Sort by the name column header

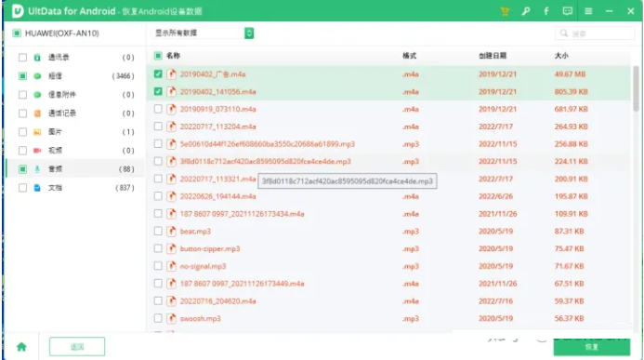point(173,56)
